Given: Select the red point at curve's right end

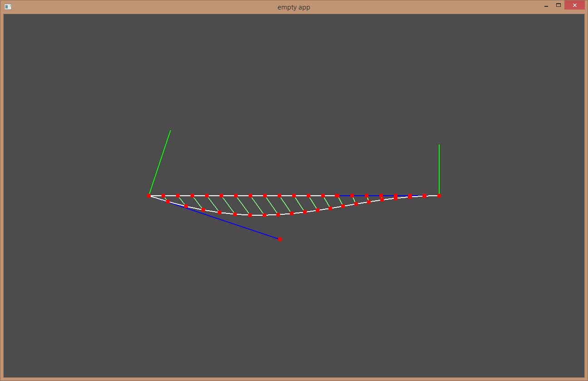Looking at the screenshot, I should point(439,196).
